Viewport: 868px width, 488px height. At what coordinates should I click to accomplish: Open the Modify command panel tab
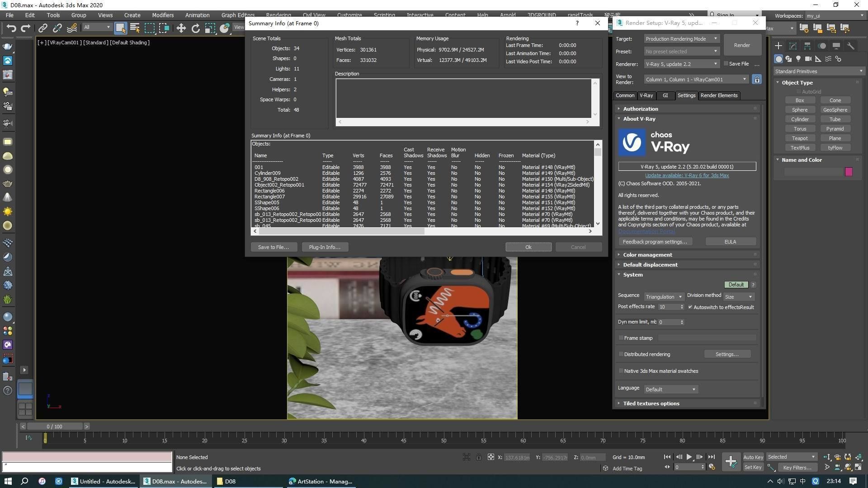pos(793,46)
